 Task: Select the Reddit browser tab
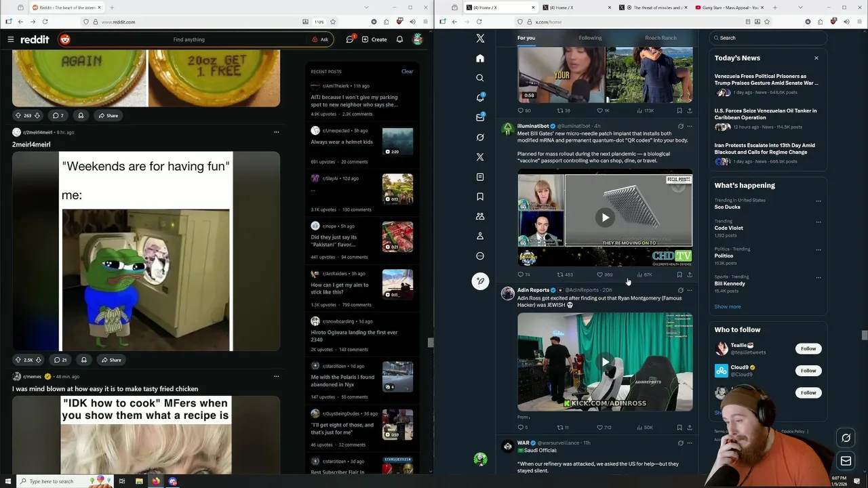click(66, 7)
